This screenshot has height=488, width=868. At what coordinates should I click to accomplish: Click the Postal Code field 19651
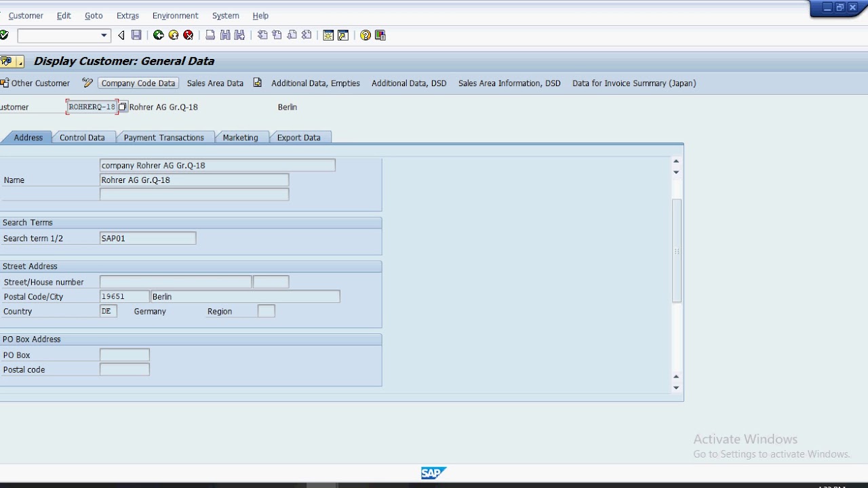point(125,297)
